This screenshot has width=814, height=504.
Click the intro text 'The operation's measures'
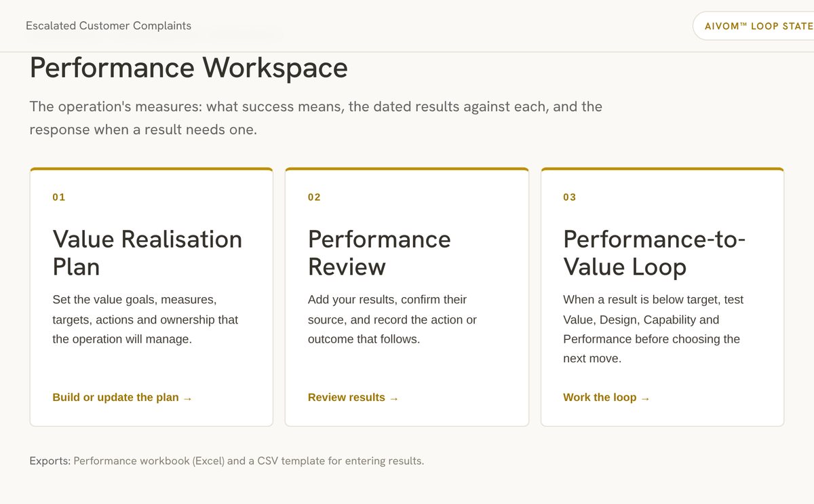click(115, 106)
